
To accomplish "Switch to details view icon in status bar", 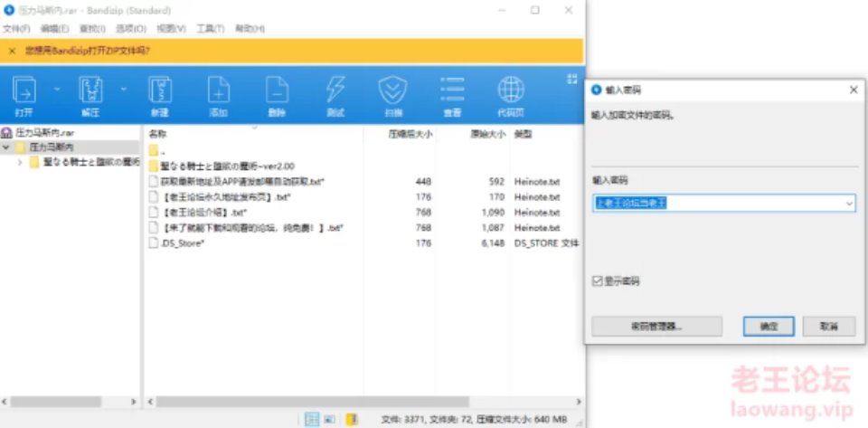I will (312, 419).
